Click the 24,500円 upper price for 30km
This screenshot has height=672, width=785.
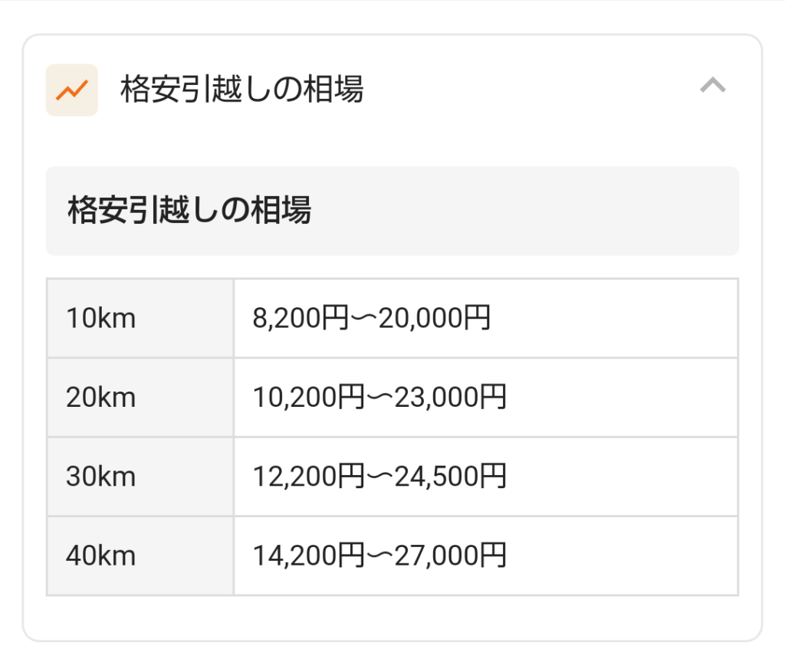point(450,477)
